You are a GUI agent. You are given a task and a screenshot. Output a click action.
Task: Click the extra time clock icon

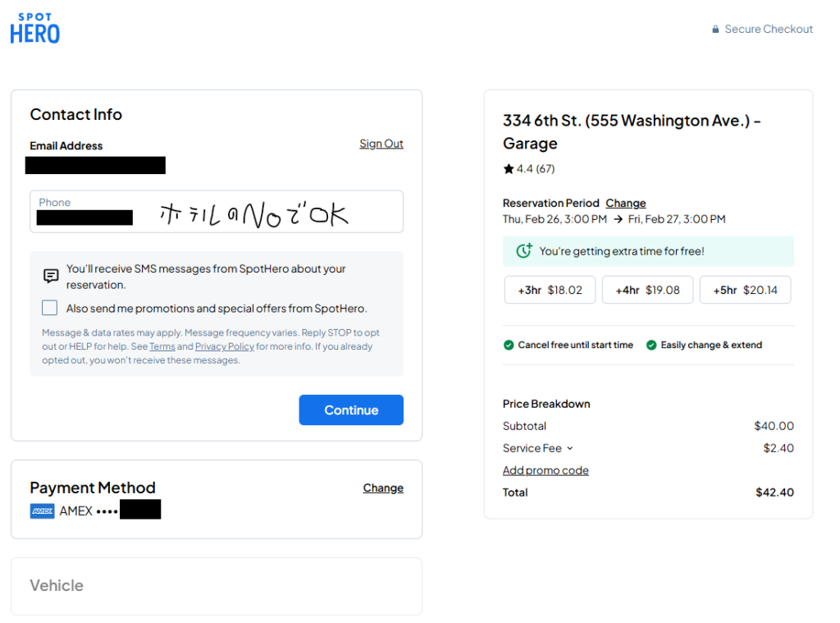[524, 251]
